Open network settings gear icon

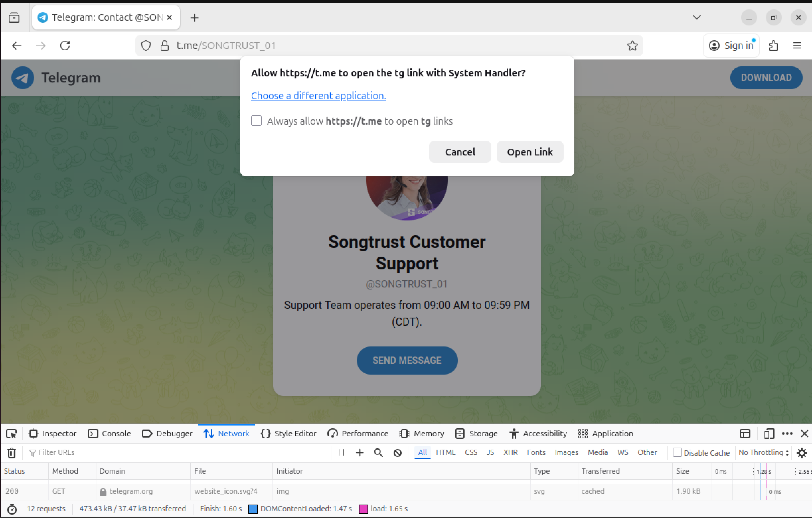[802, 453]
